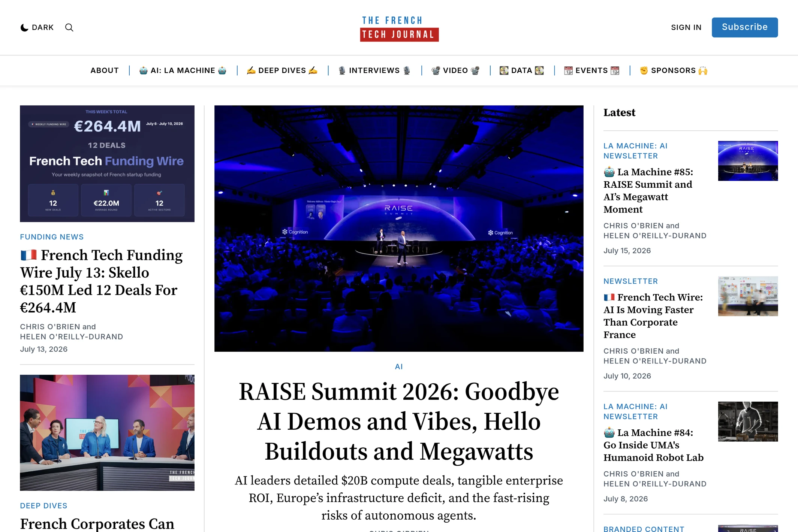The image size is (798, 532).
Task: Click La Machine: AI Newsletter label above #85
Action: click(635, 151)
